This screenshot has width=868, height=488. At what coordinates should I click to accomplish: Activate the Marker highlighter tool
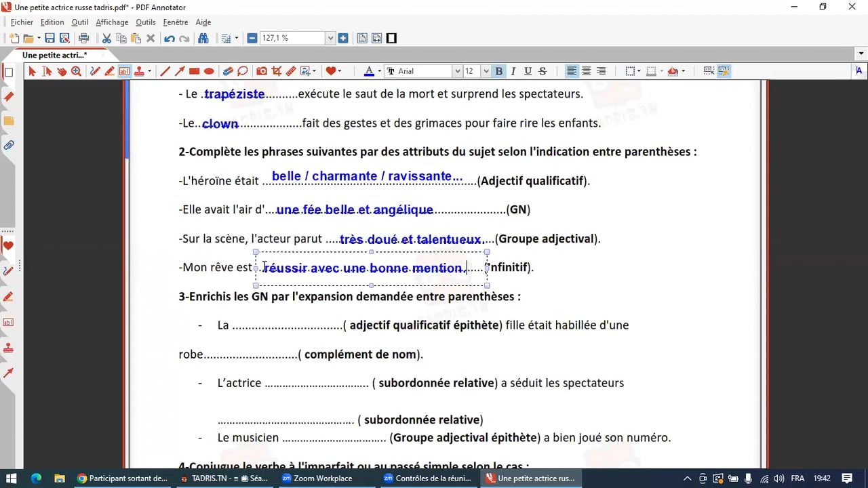click(109, 71)
